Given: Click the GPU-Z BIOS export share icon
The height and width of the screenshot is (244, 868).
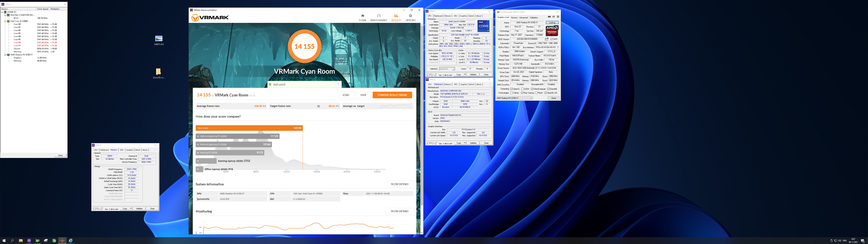Looking at the screenshot, I should coord(547,39).
